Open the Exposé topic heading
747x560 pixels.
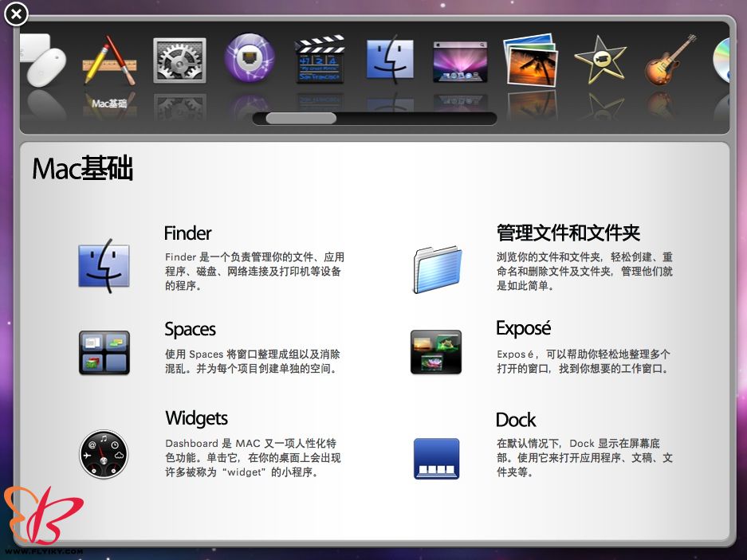524,328
